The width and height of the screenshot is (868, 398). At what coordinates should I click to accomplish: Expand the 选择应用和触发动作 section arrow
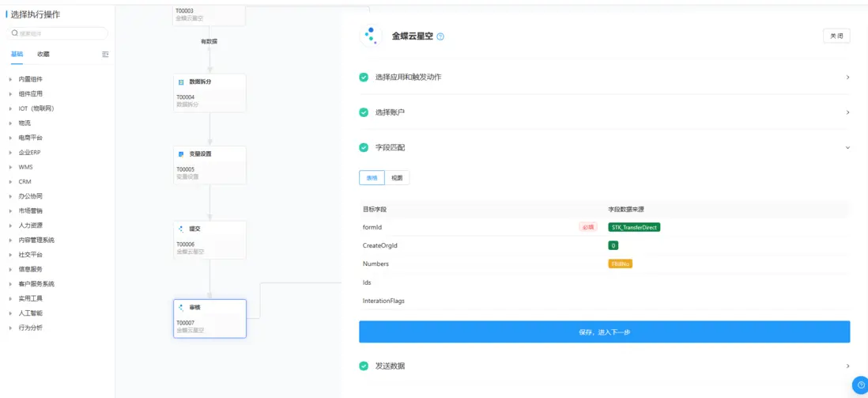847,77
